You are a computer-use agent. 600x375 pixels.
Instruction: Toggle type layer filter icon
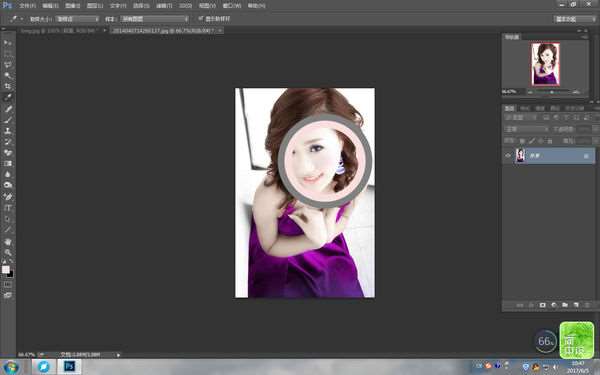point(566,117)
